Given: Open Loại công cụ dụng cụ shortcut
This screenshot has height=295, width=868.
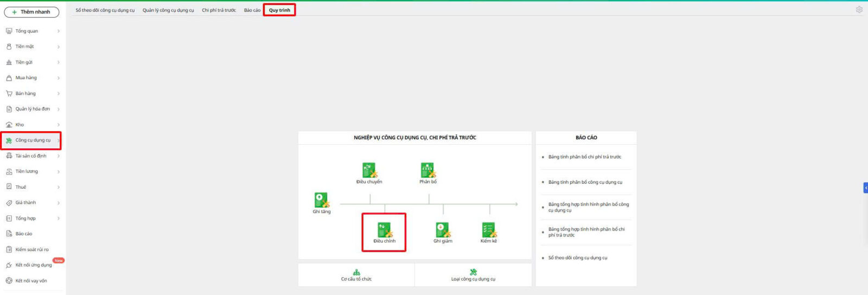Looking at the screenshot, I should (x=473, y=275).
